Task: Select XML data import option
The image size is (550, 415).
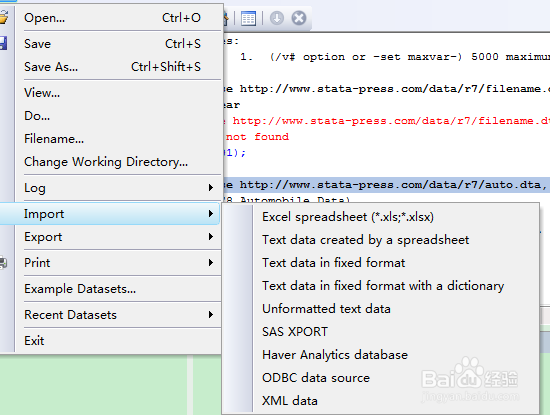Action: 381,401
